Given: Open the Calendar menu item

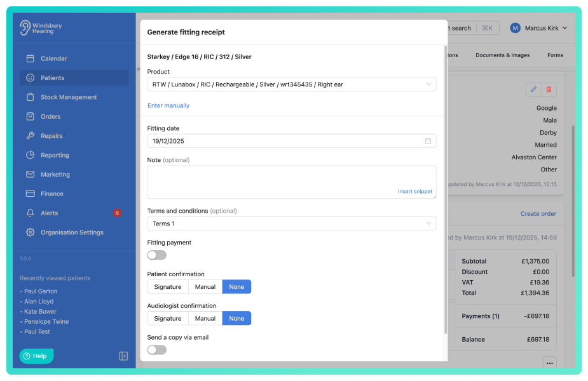Looking at the screenshot, I should click(74, 58).
